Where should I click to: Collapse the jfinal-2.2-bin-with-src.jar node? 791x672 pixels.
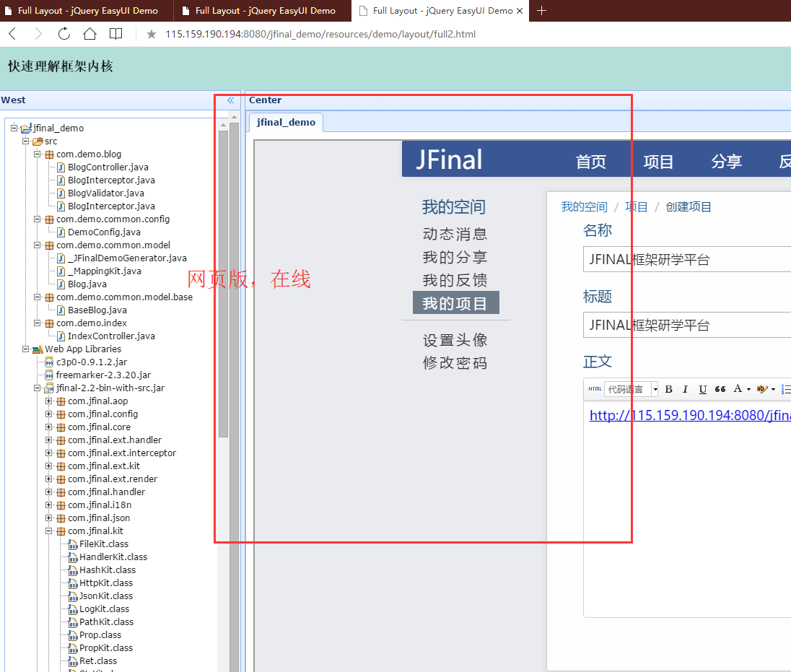(x=38, y=388)
